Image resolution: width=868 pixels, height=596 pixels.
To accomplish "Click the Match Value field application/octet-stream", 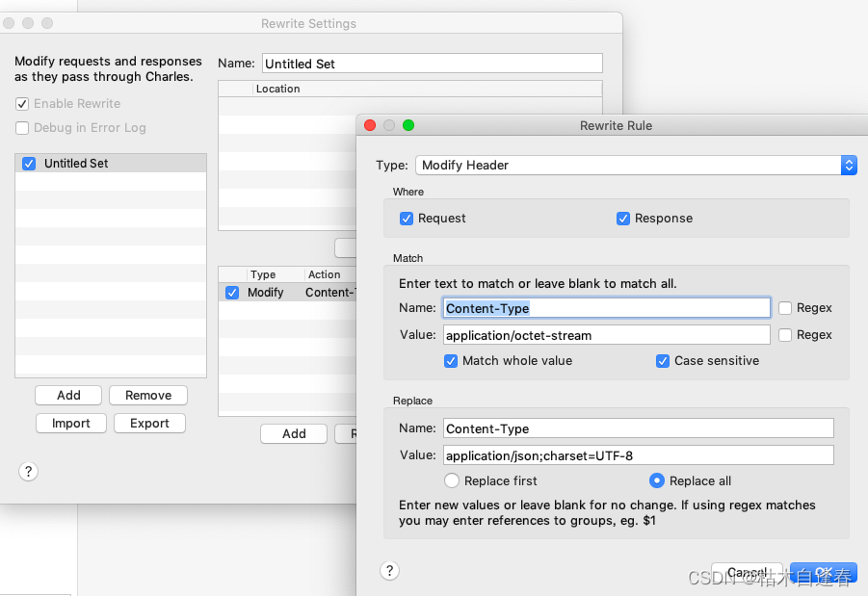I will tap(607, 335).
